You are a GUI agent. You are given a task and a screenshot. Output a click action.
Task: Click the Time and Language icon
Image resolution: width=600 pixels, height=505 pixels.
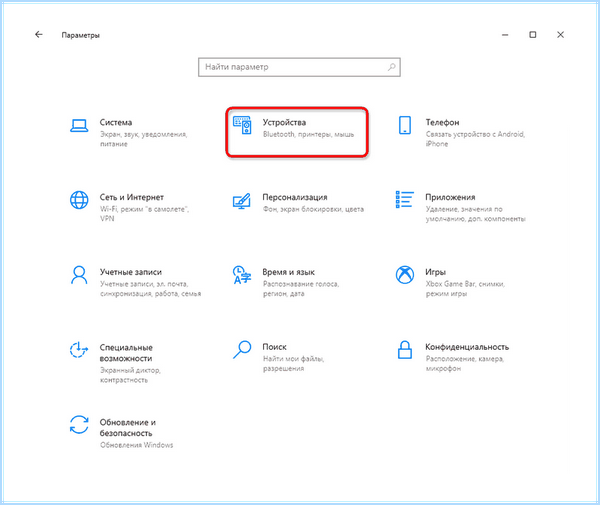(x=242, y=275)
